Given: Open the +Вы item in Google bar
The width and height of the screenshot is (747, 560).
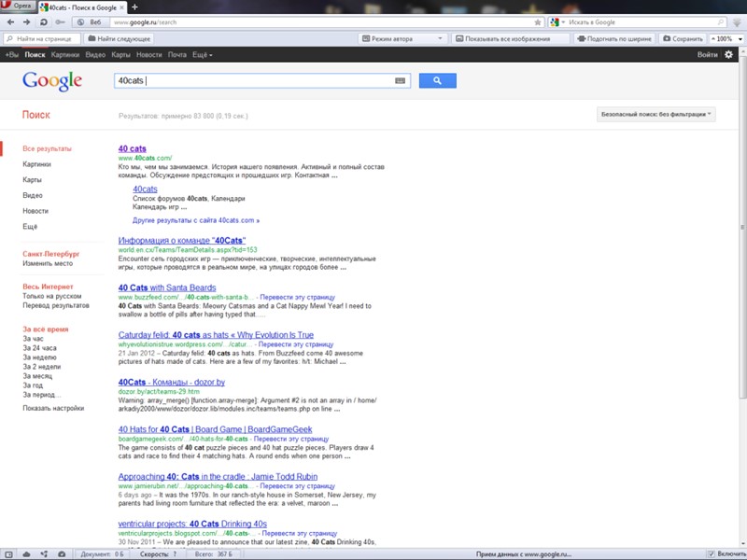Looking at the screenshot, I should point(12,55).
